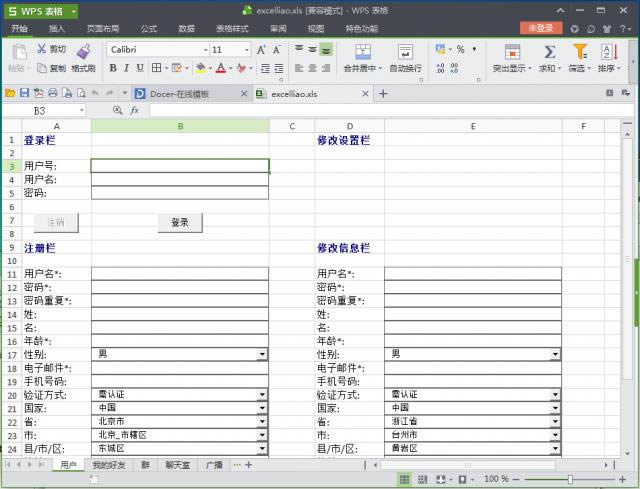Click the 登录 form button
Viewport: 640px width, 489px height.
[180, 222]
